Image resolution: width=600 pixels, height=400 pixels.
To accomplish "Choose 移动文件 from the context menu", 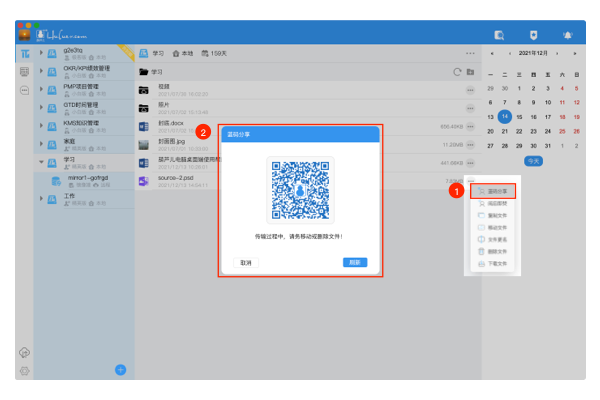I will (x=493, y=227).
